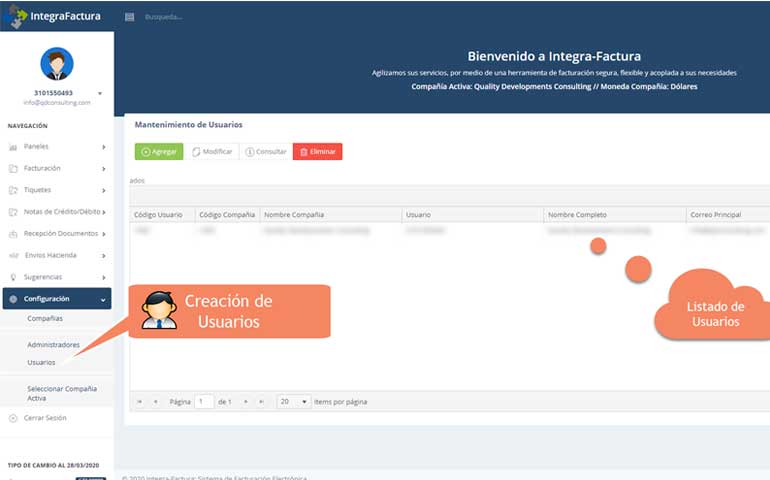Click the Envíos Hacienda icon
The image size is (770, 480).
tap(13, 255)
